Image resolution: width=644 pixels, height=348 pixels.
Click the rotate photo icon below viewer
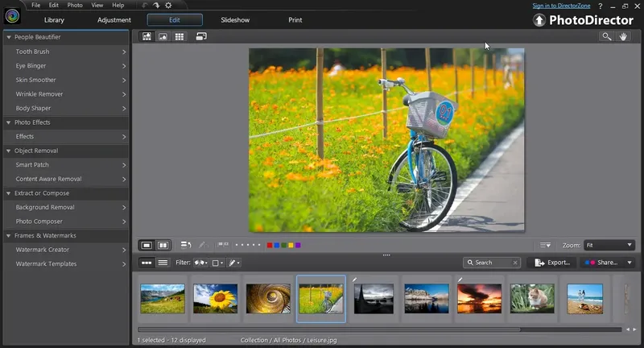(185, 245)
